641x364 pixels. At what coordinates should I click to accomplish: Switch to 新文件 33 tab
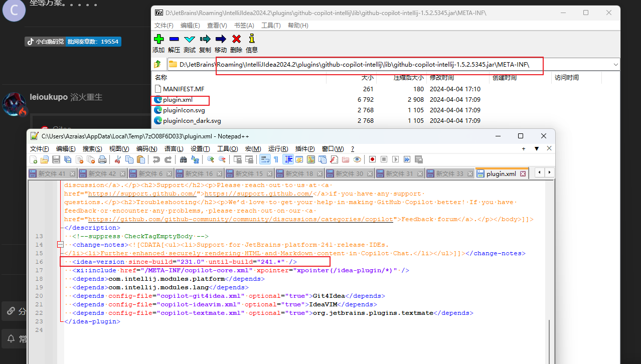[x=450, y=173]
